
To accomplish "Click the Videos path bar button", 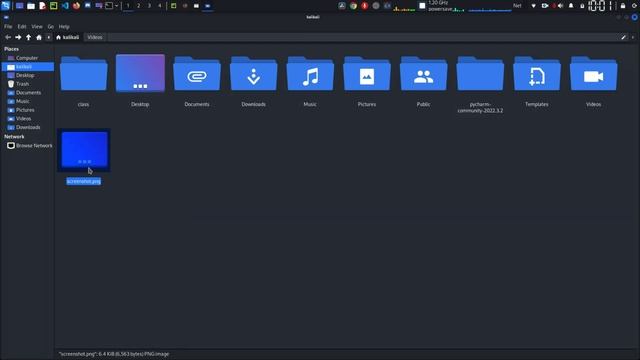I will pos(95,37).
